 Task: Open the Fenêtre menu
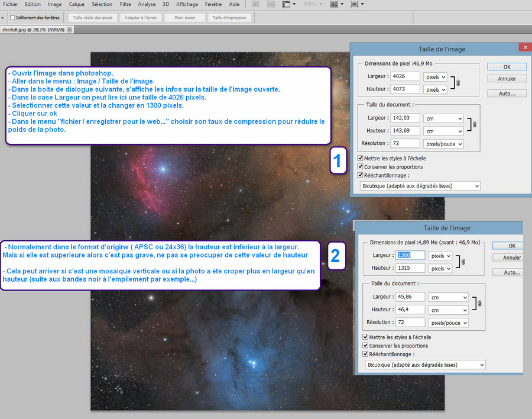point(213,4)
